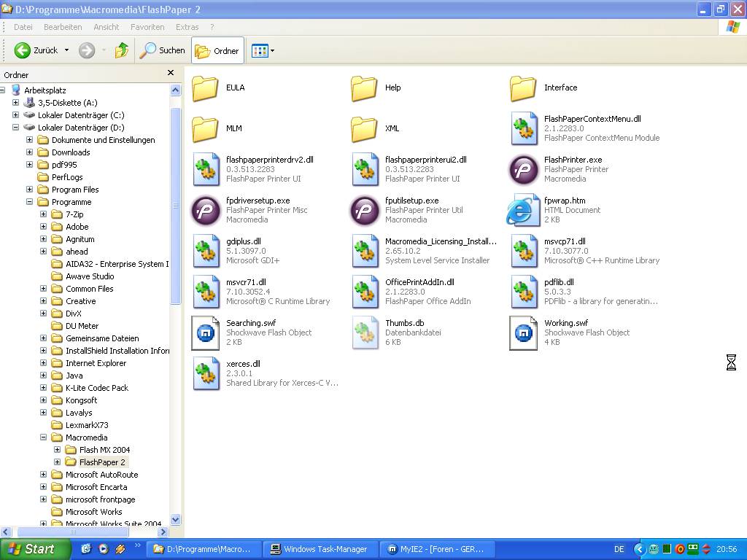
Task: Go up one folder level
Action: (x=122, y=50)
